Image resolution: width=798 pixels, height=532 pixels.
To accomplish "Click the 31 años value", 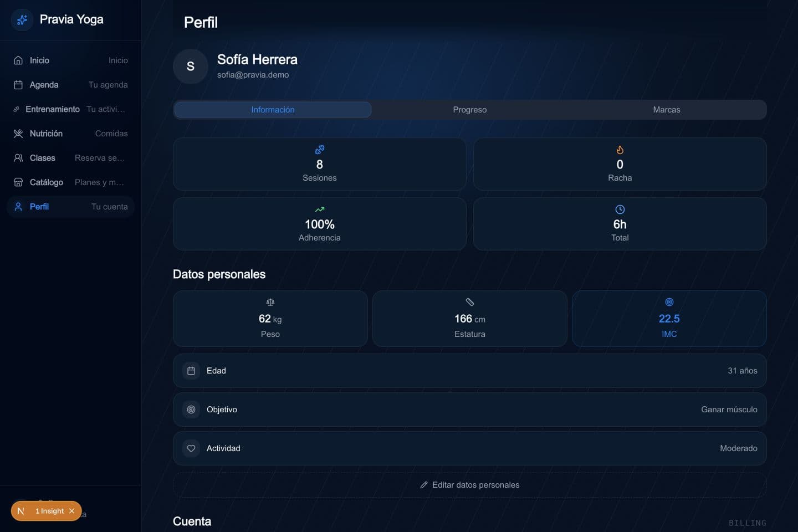I will [743, 371].
